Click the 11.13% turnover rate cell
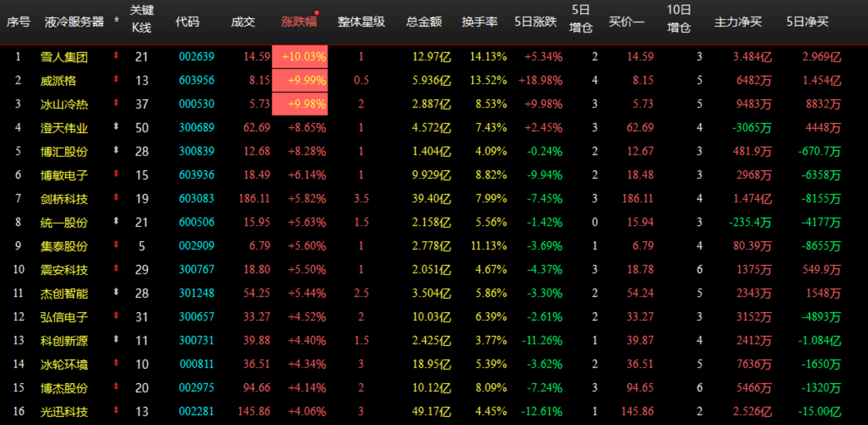The width and height of the screenshot is (868, 425). (488, 246)
